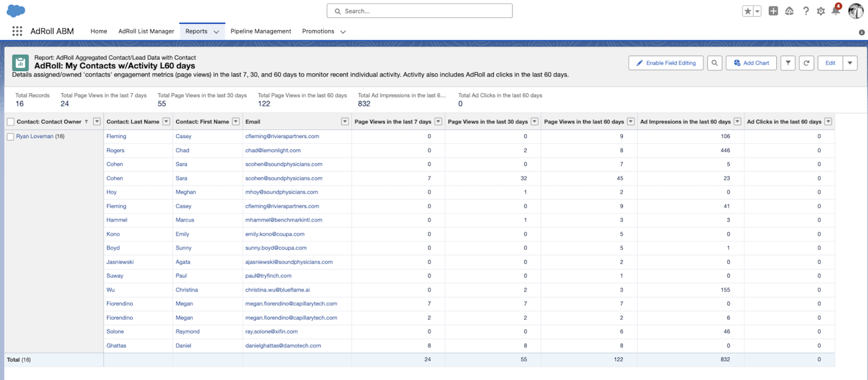Open the global actions plus icon
Screen dimensions: 868x380
tap(773, 11)
